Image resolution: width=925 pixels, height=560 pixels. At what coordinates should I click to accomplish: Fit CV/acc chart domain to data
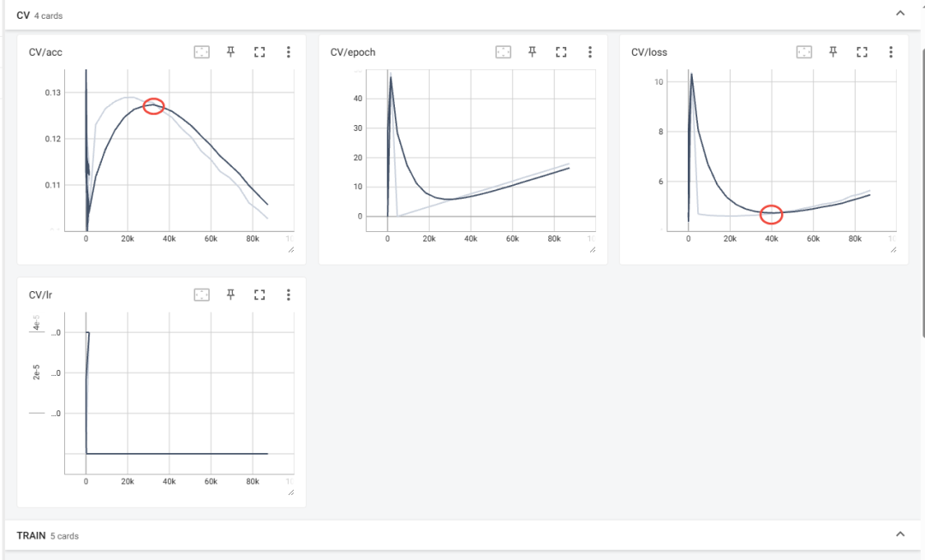point(201,52)
